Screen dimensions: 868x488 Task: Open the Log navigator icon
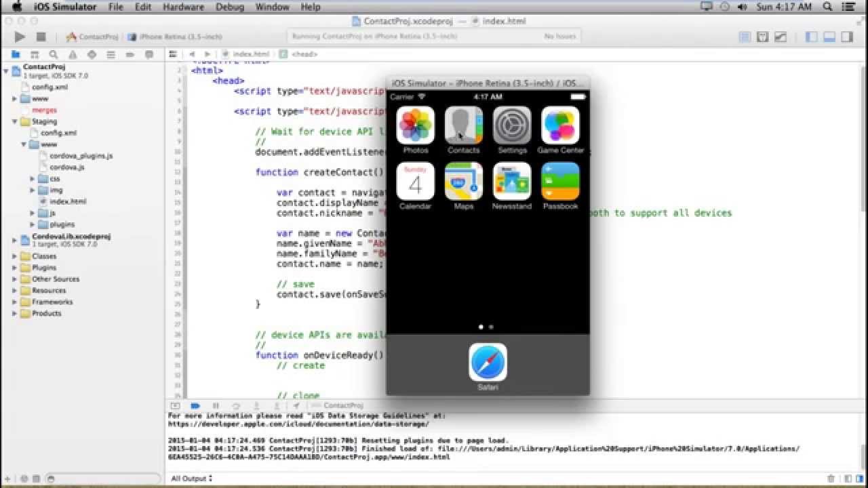pos(149,54)
